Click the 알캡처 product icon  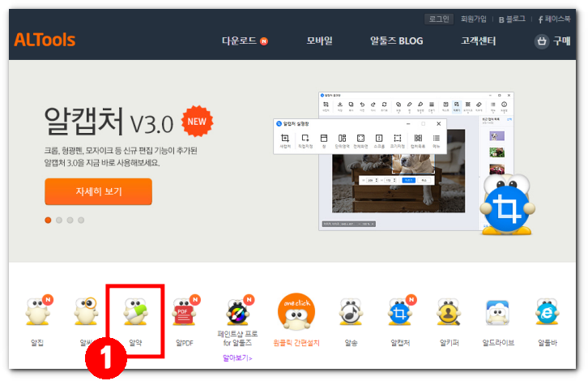(401, 310)
